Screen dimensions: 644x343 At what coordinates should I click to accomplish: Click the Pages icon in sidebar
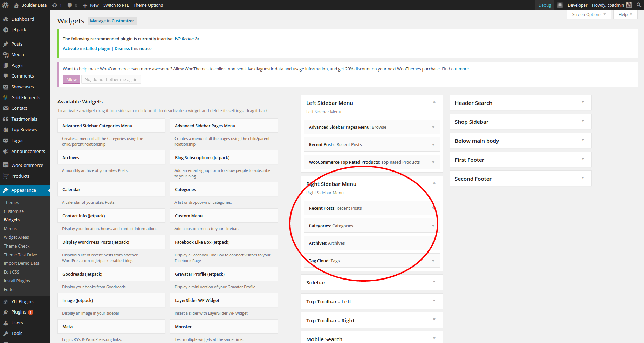pos(6,66)
